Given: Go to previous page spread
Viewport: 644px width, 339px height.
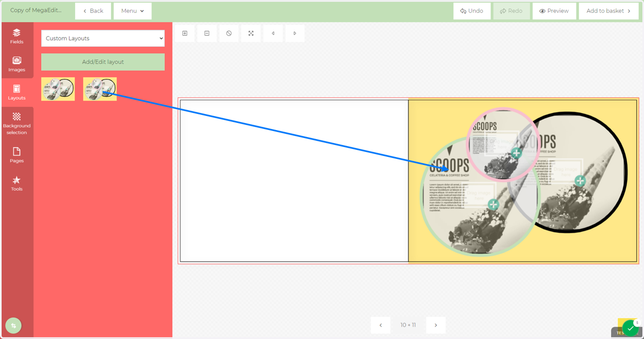Looking at the screenshot, I should pyautogui.click(x=380, y=325).
